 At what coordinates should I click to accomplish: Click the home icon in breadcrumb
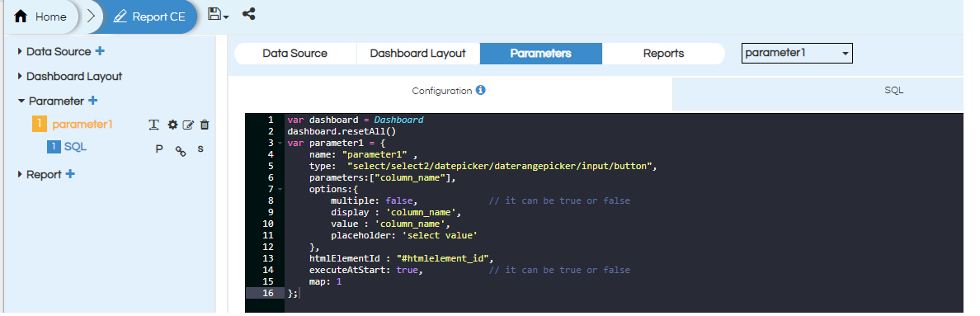pos(21,17)
